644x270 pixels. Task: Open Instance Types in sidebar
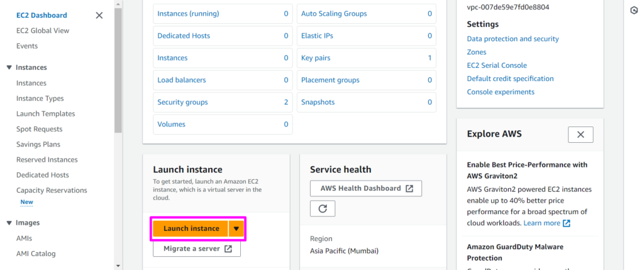click(40, 98)
